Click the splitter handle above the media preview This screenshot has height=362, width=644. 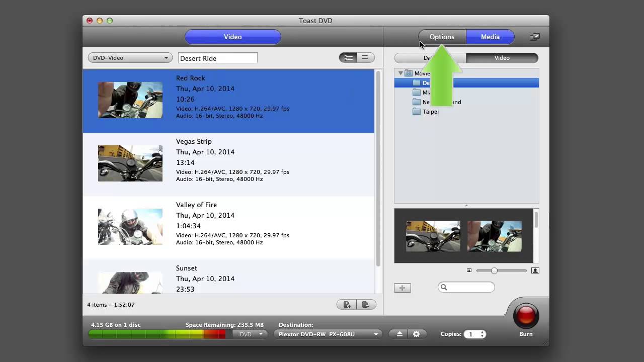click(x=466, y=206)
